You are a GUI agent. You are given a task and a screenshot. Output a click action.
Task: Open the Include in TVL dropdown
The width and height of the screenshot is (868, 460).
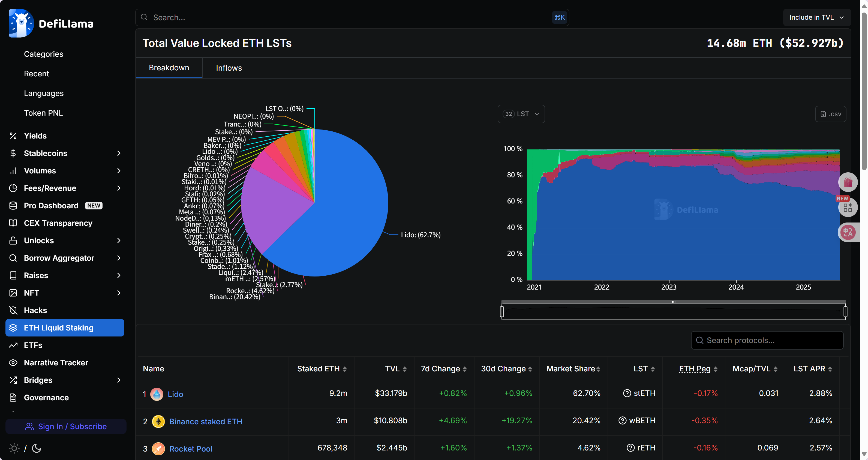tap(816, 17)
